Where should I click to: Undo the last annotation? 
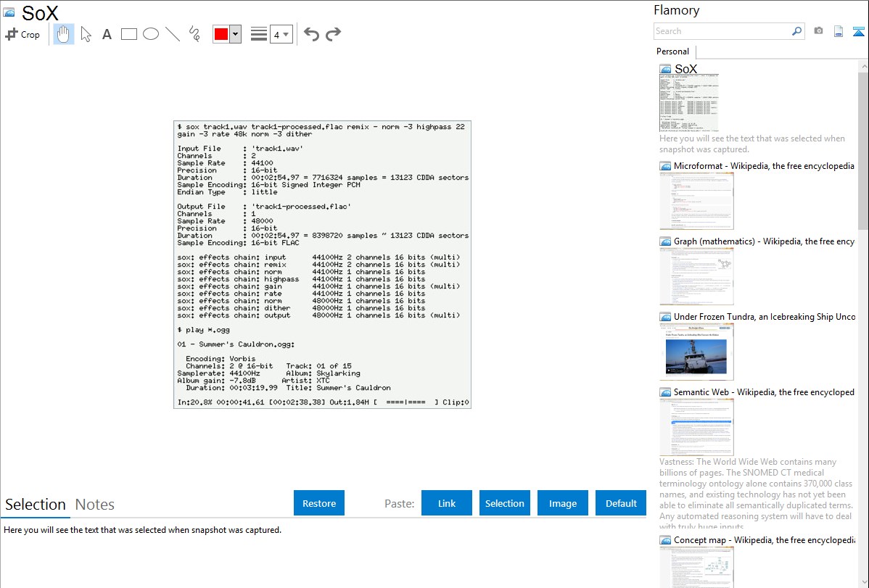[x=311, y=34]
